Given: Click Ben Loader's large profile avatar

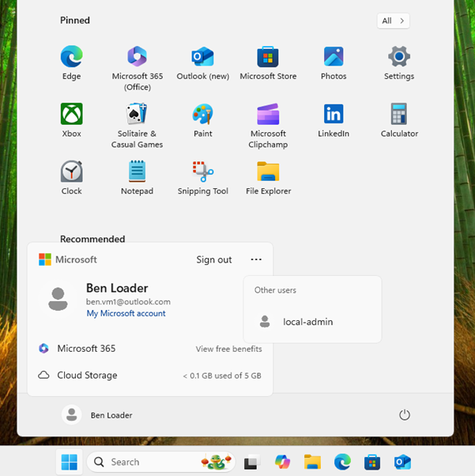Looking at the screenshot, I should [x=58, y=299].
